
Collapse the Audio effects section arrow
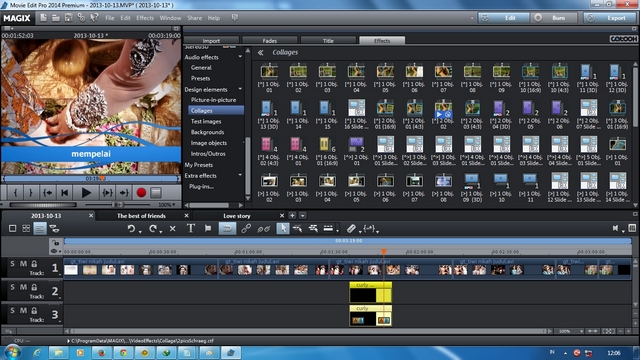coord(240,57)
